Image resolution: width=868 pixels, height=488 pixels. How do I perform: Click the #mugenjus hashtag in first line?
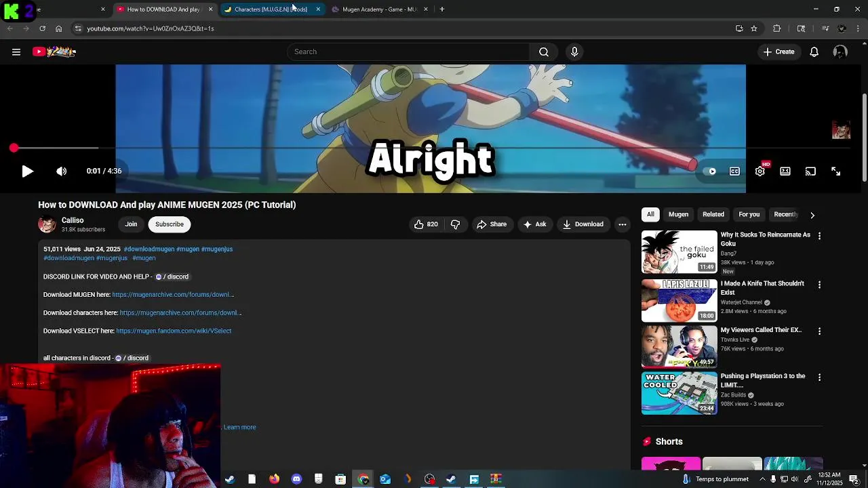point(217,249)
